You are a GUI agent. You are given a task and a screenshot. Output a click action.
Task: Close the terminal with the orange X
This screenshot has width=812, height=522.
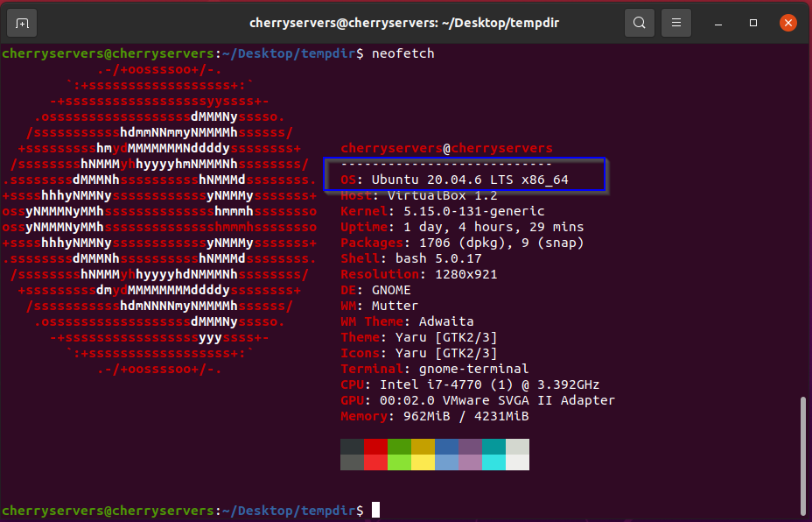(787, 22)
